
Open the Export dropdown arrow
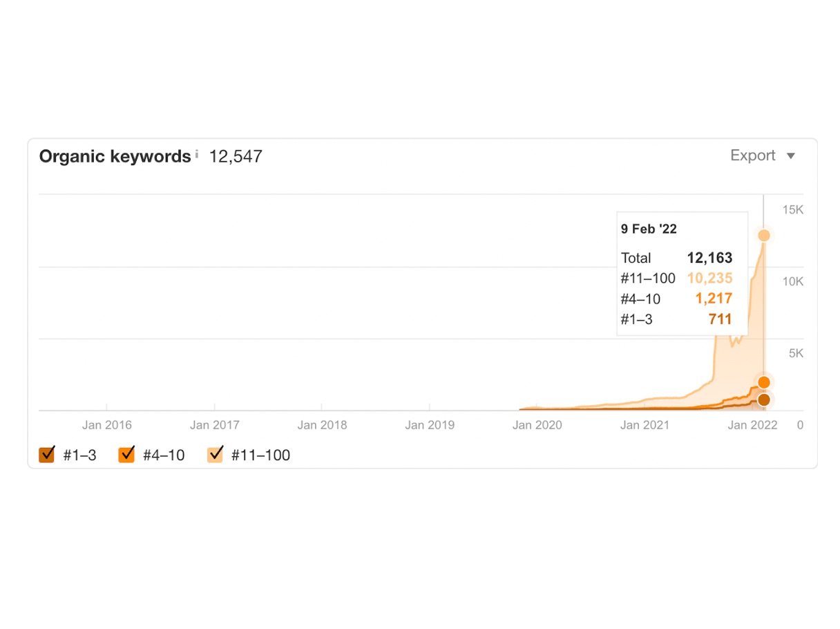click(792, 156)
